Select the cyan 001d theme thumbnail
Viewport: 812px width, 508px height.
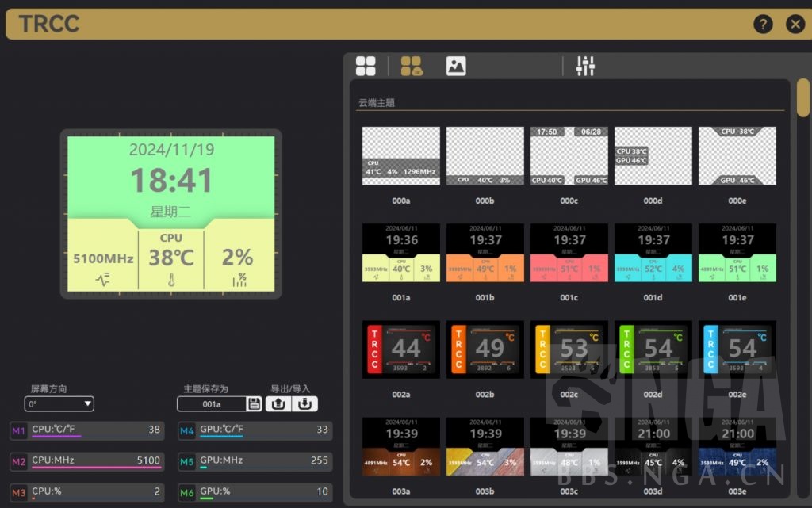[653, 253]
